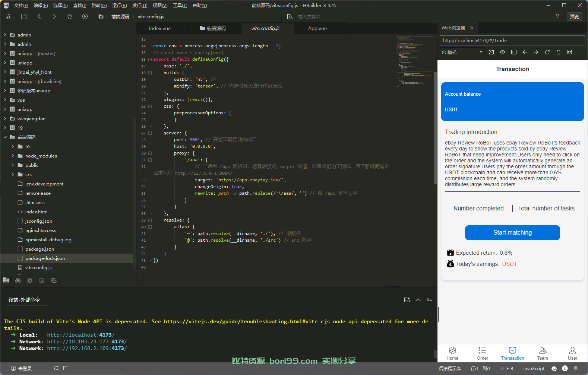Screen dimensions: 588x375
Task: Toggle fold marker at line 39 resolve
Action: tap(150, 220)
